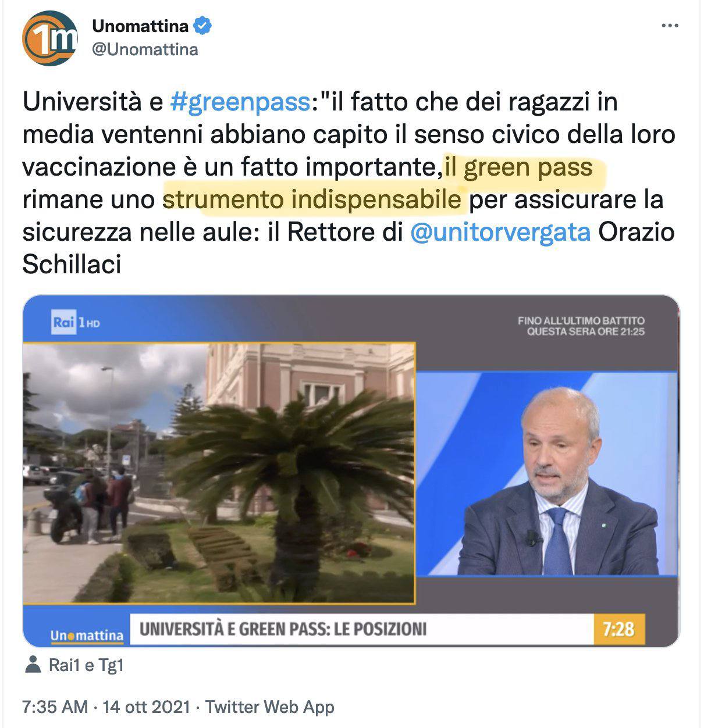The height and width of the screenshot is (728, 704).
Task: Click the blue verified badge
Action: [202, 26]
